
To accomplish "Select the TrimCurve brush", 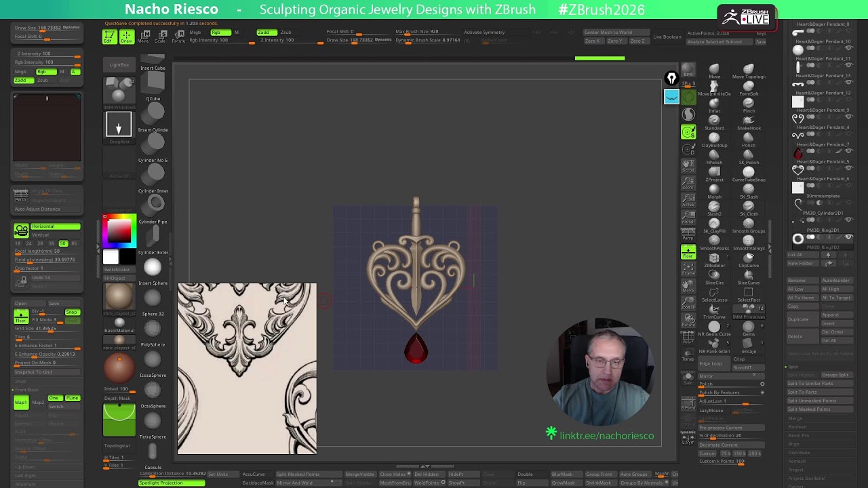I will point(714,311).
